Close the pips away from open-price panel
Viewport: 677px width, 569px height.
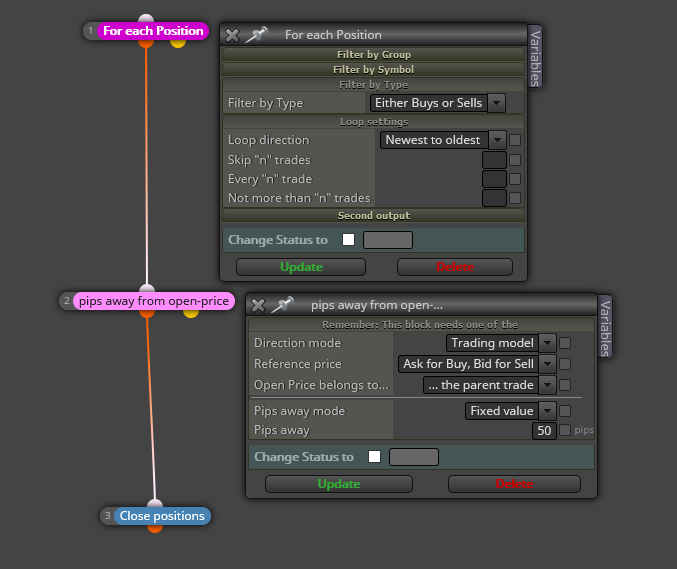258,306
